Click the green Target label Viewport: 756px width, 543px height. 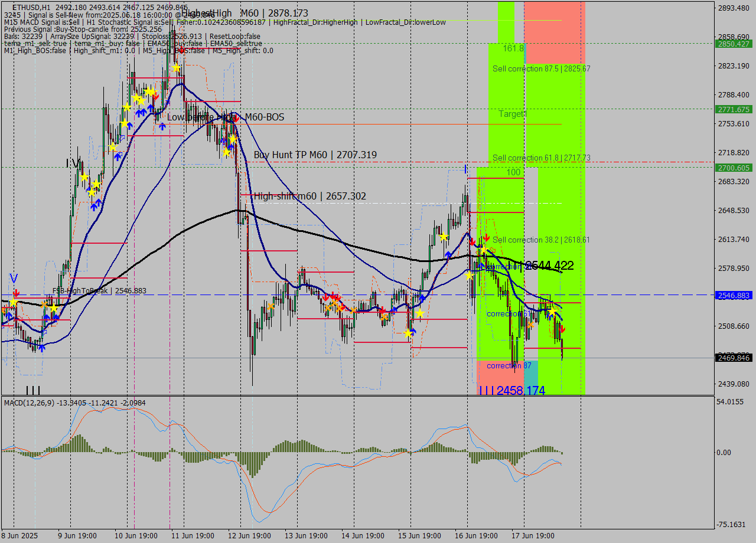pos(511,113)
